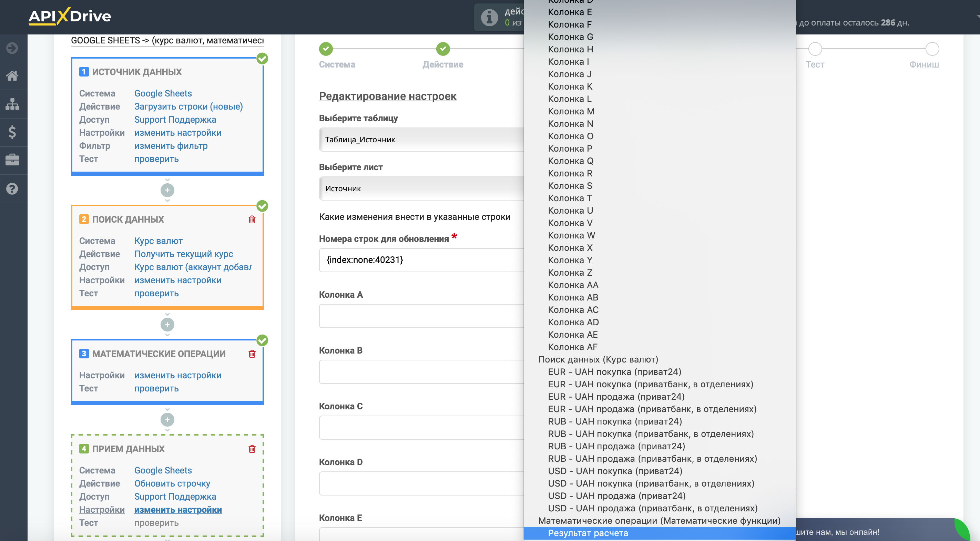
Task: Open the sidebar arrow expand icon
Action: [x=12, y=48]
